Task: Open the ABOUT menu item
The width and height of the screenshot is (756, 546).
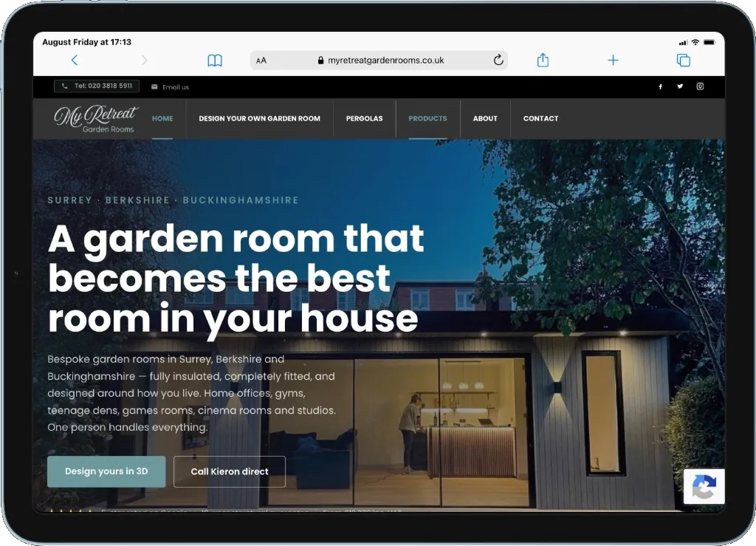Action: point(485,119)
